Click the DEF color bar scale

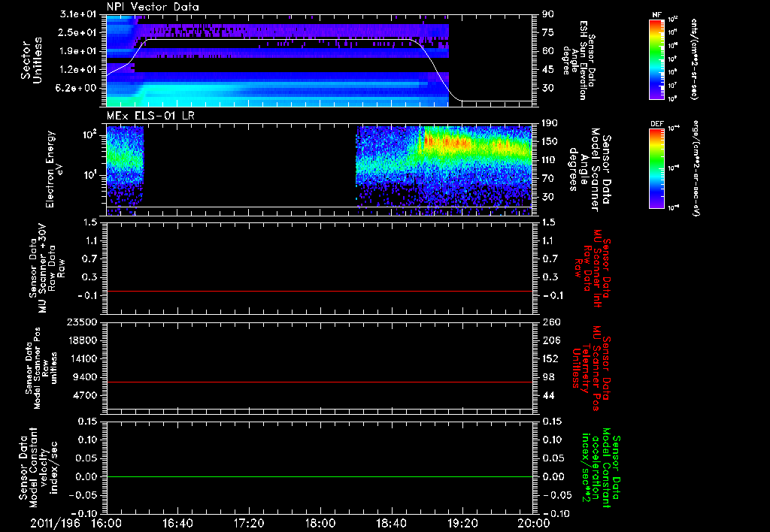(x=656, y=168)
